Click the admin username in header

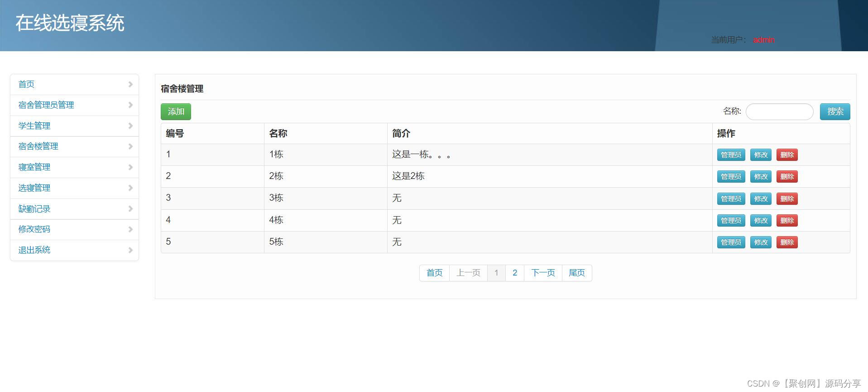point(763,40)
